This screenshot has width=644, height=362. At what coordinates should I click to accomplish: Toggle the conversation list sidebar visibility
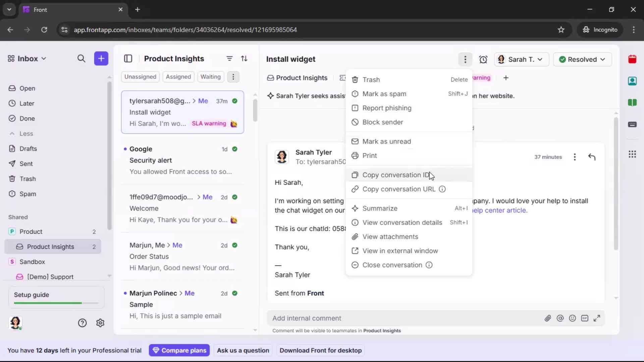pyautogui.click(x=128, y=59)
